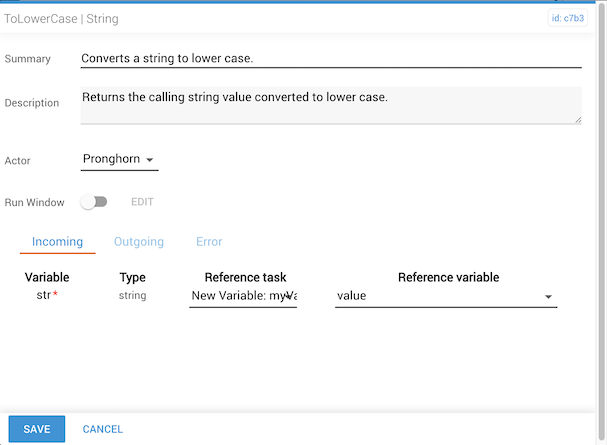Click the ToLowerCase | String title
607x445 pixels.
[61, 18]
